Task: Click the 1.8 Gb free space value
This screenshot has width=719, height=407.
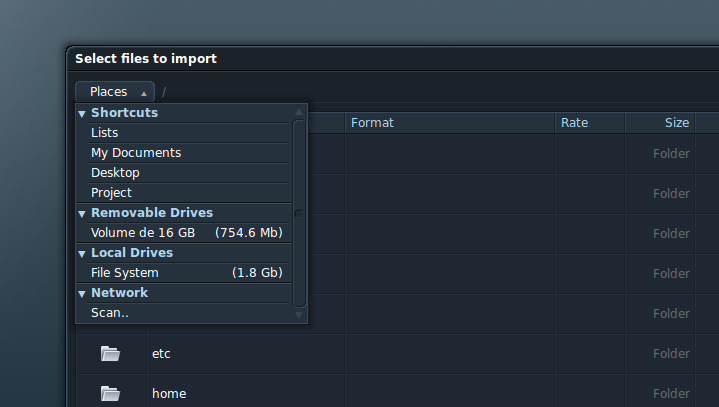Action: coord(257,273)
